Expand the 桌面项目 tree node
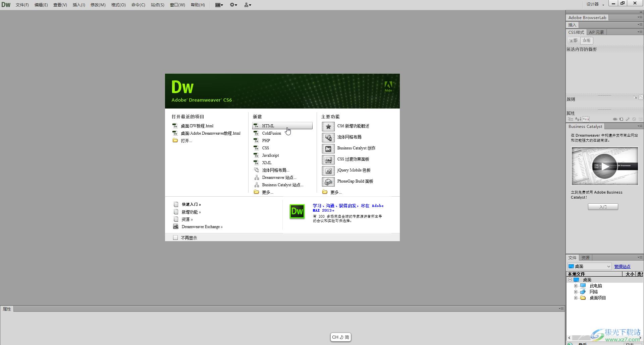Image resolution: width=644 pixels, height=345 pixels. pyautogui.click(x=576, y=298)
